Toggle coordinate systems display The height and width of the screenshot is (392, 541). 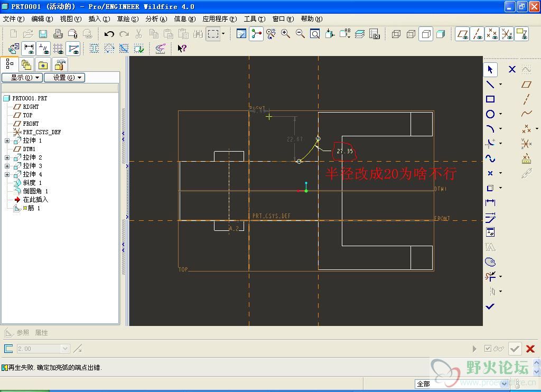click(507, 34)
